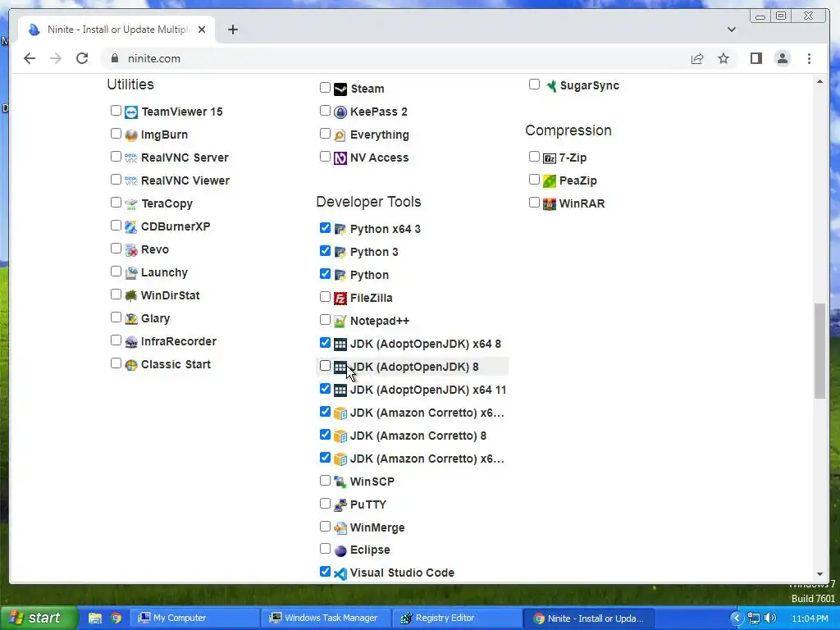Viewport: 840px width, 630px height.
Task: Click the Amazon Corretto 8 box icon
Action: click(340, 436)
